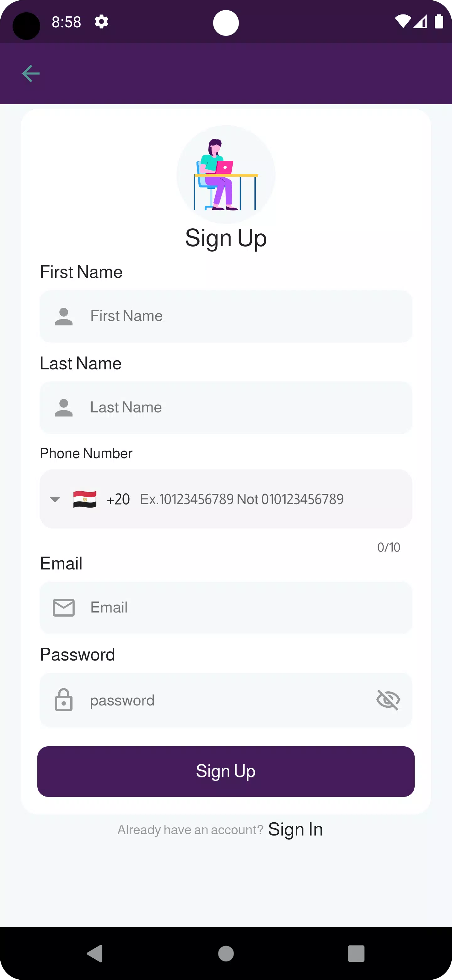
Task: Open the Sign In link
Action: pyautogui.click(x=295, y=829)
